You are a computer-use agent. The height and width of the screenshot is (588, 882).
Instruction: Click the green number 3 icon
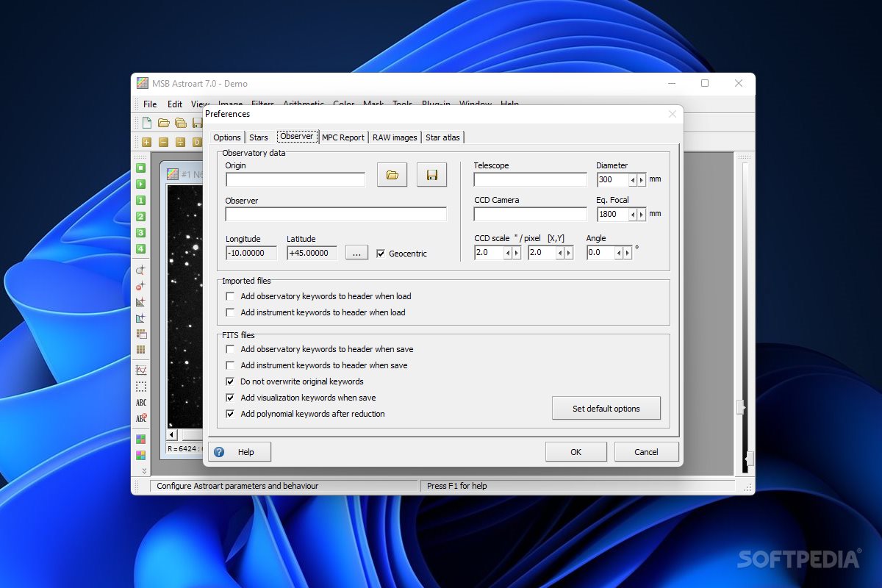coord(140,232)
